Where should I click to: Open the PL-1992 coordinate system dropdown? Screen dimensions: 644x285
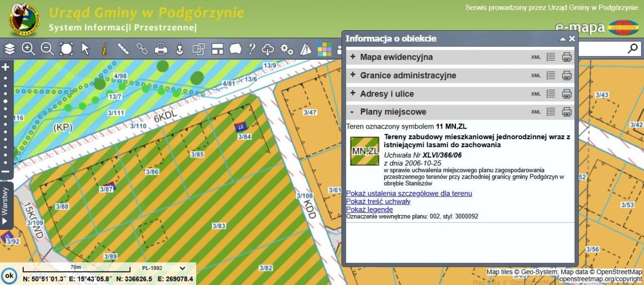[x=163, y=268]
